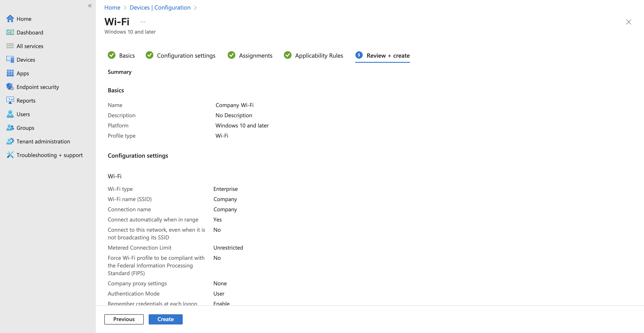Click the Dashboard chart icon
Screen dimensions: 644x333
click(10, 32)
